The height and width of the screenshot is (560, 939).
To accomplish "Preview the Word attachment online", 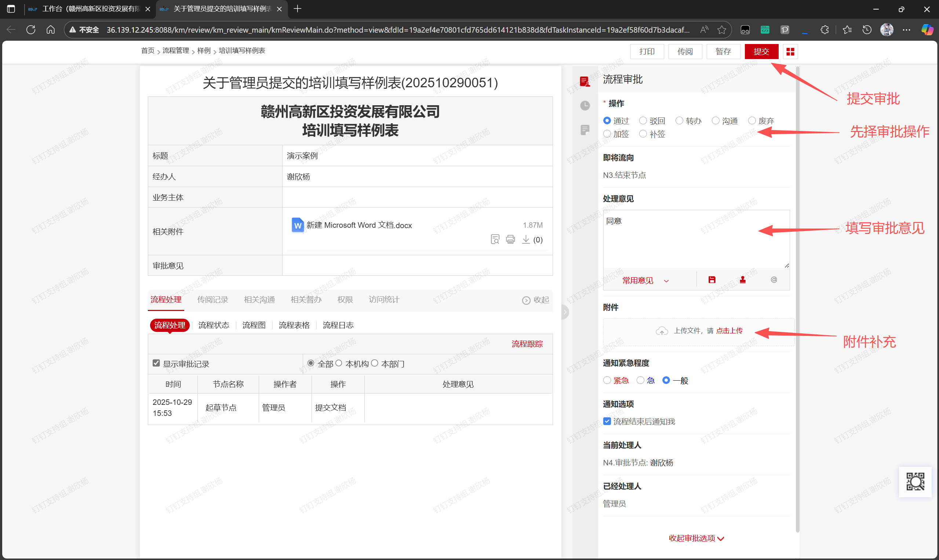I will coord(495,239).
